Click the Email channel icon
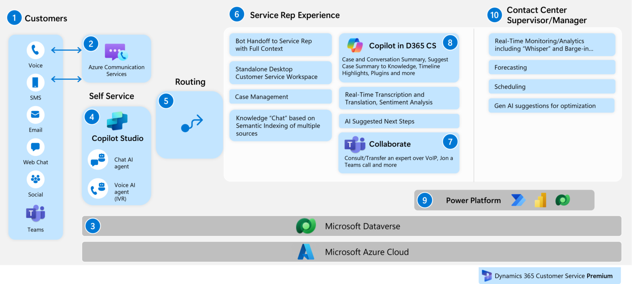Viewport: 644px width, 284px height. click(x=35, y=115)
